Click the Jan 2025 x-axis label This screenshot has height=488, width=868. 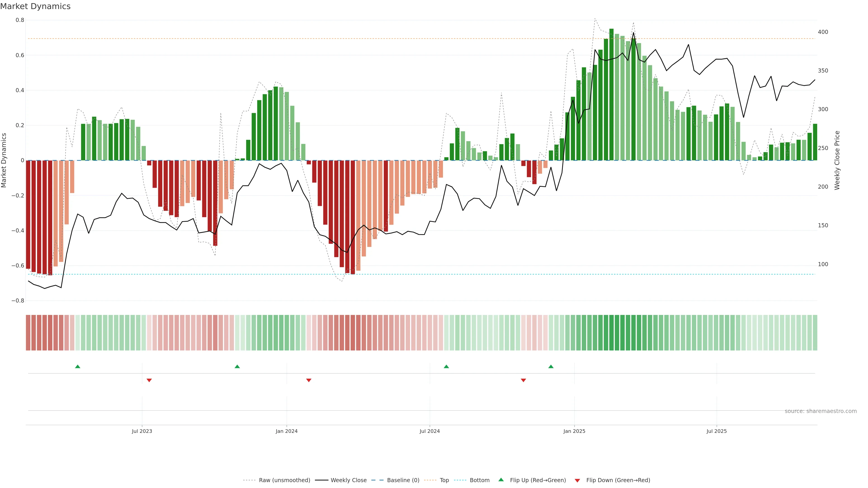tap(574, 431)
